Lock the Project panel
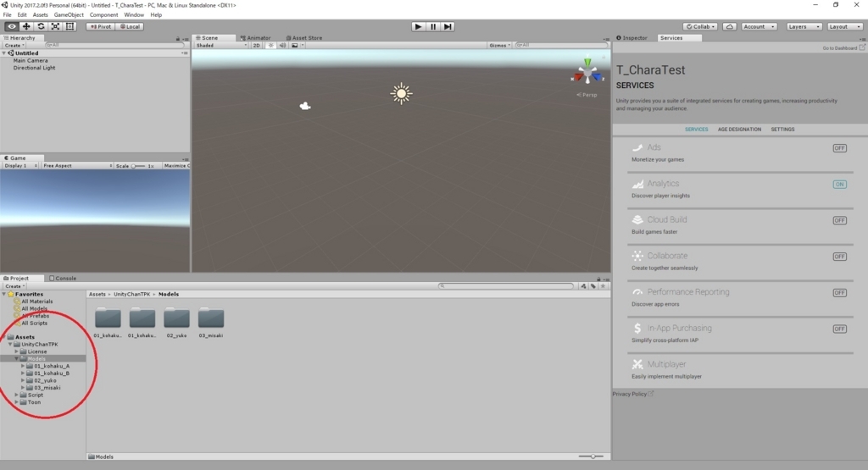Viewport: 868px width, 470px height. (598, 279)
